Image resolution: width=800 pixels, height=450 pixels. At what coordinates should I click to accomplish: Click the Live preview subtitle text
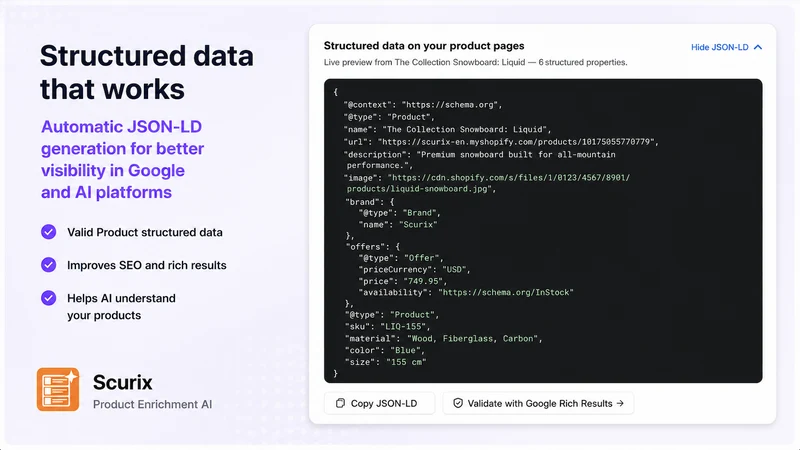pyautogui.click(x=476, y=62)
